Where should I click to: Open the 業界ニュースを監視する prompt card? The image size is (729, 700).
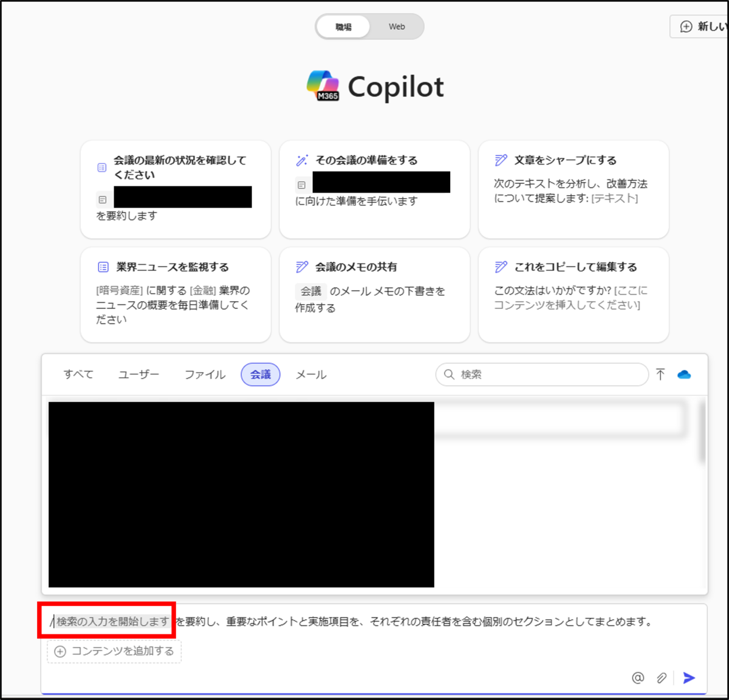pos(176,294)
